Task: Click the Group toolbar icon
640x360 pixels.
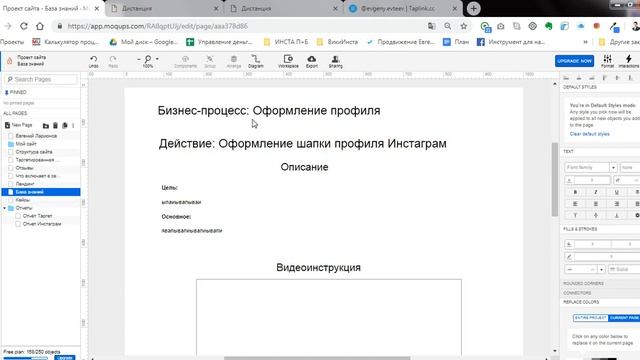Action: tap(210, 61)
